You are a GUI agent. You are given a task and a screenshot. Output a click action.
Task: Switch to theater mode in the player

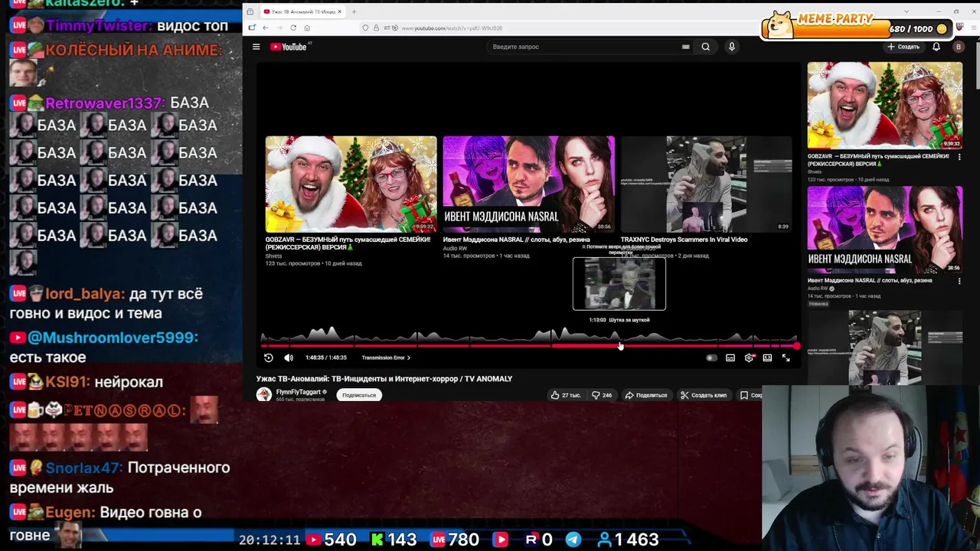coord(767,357)
